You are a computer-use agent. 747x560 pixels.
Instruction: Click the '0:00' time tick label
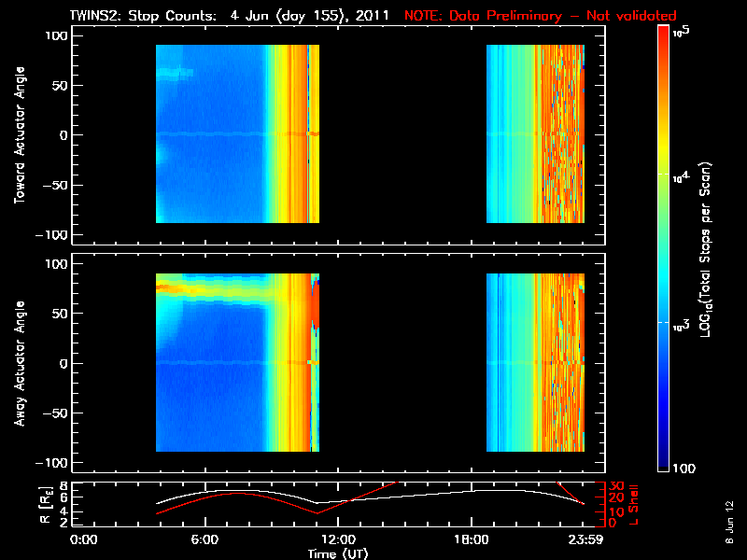pyautogui.click(x=84, y=539)
